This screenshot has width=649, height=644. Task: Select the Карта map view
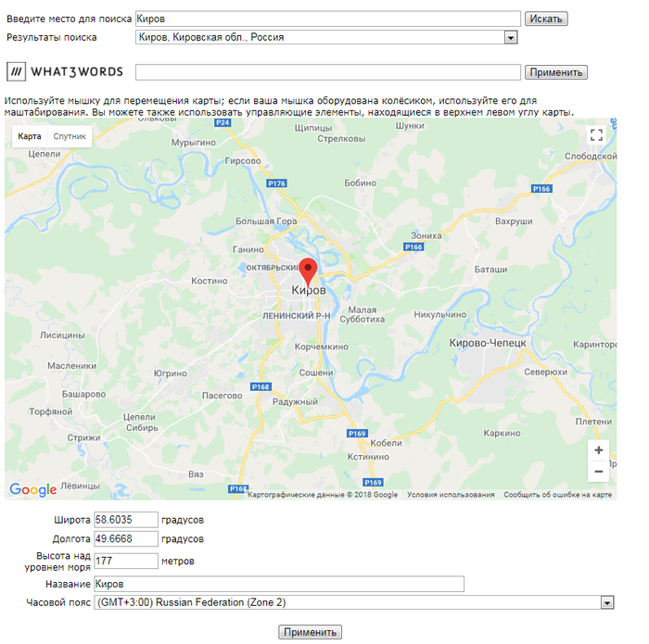(x=30, y=136)
